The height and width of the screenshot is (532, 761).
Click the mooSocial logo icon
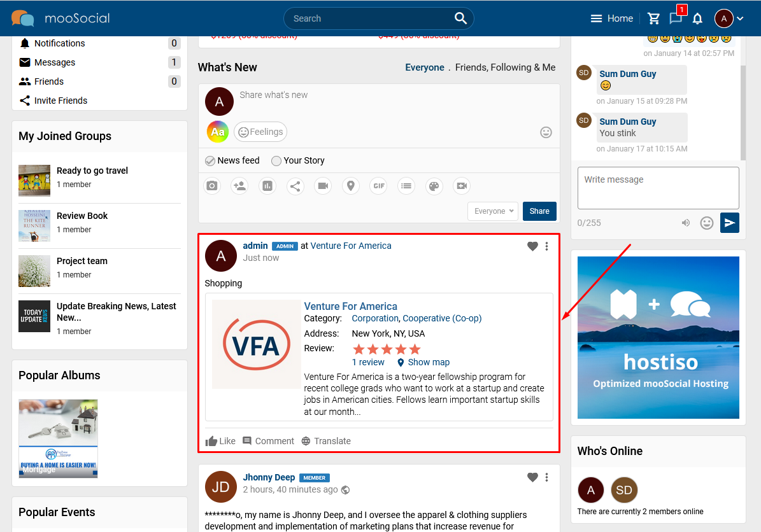23,18
